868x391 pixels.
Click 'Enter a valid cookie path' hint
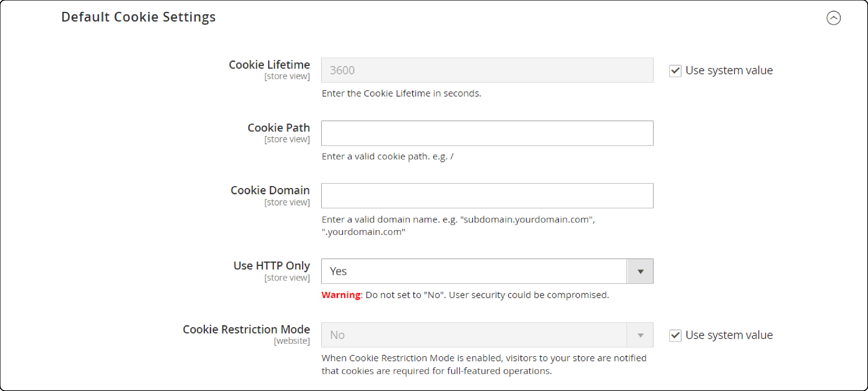click(387, 157)
